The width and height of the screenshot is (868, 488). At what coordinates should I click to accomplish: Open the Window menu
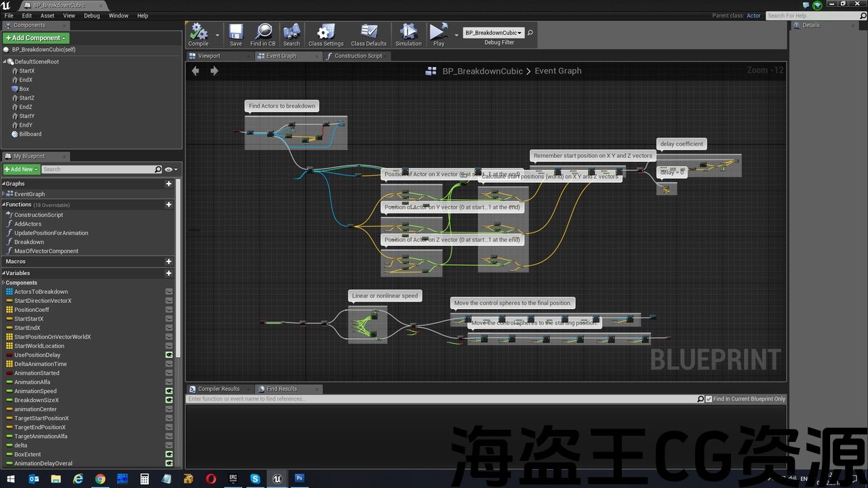coord(118,16)
